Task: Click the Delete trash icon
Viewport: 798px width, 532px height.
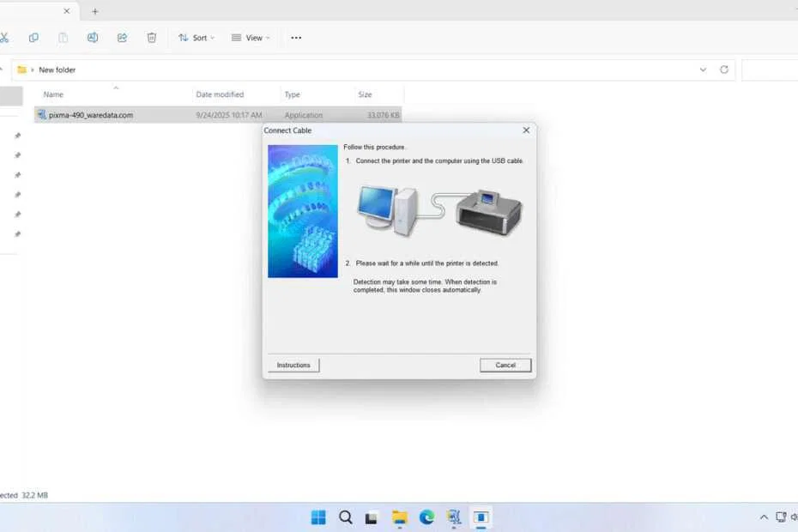Action: [x=151, y=38]
